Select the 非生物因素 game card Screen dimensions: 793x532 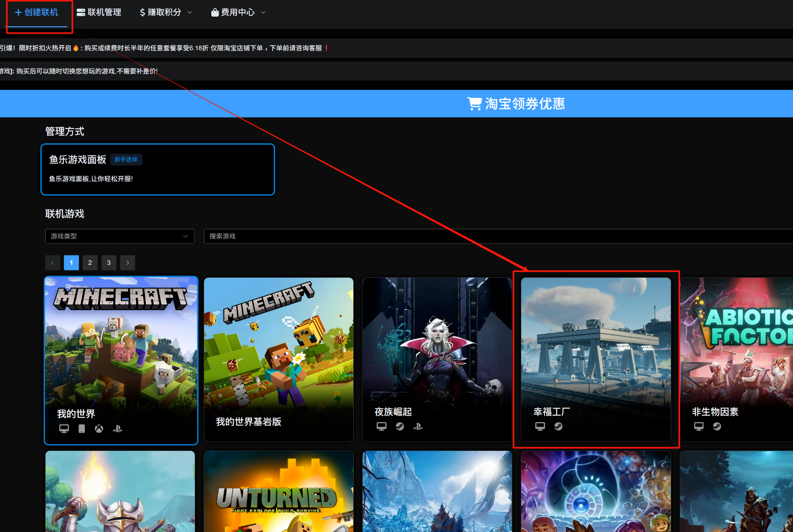[736, 359]
